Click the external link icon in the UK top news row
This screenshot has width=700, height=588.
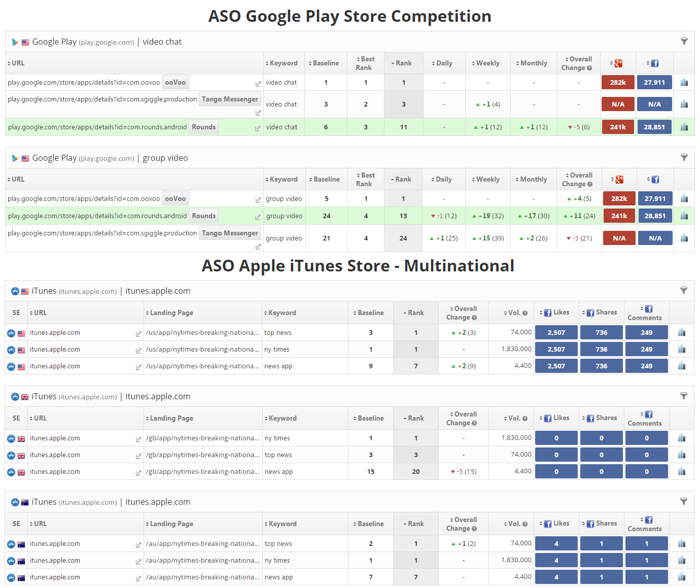coord(138,456)
